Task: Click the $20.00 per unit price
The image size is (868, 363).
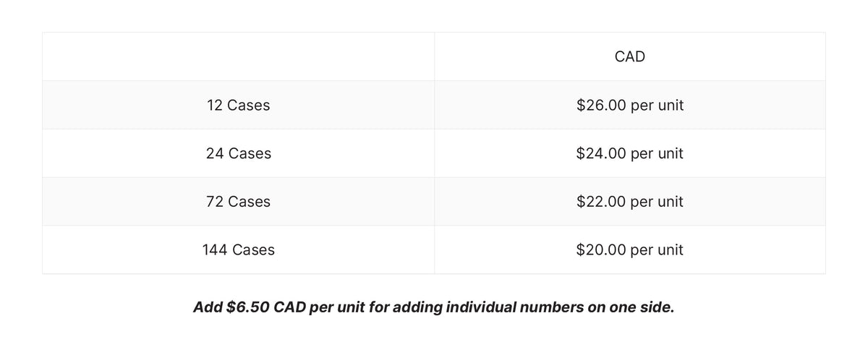Action: pyautogui.click(x=629, y=250)
